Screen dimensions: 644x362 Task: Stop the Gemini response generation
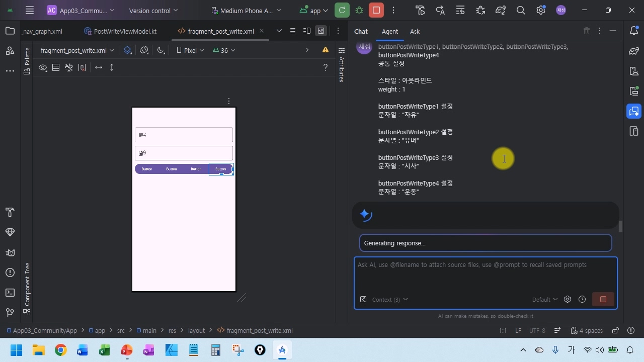pyautogui.click(x=603, y=299)
